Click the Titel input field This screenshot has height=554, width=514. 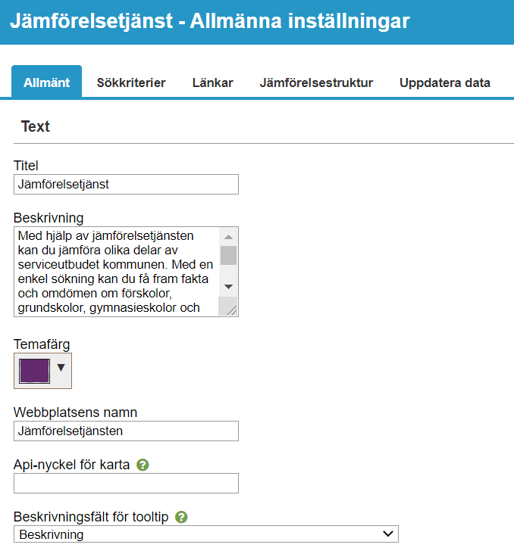tap(126, 184)
